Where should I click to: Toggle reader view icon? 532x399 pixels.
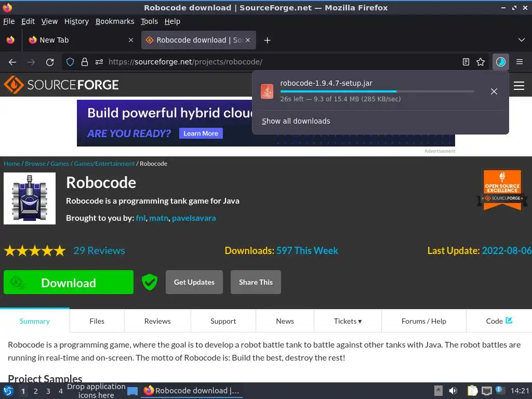466,62
